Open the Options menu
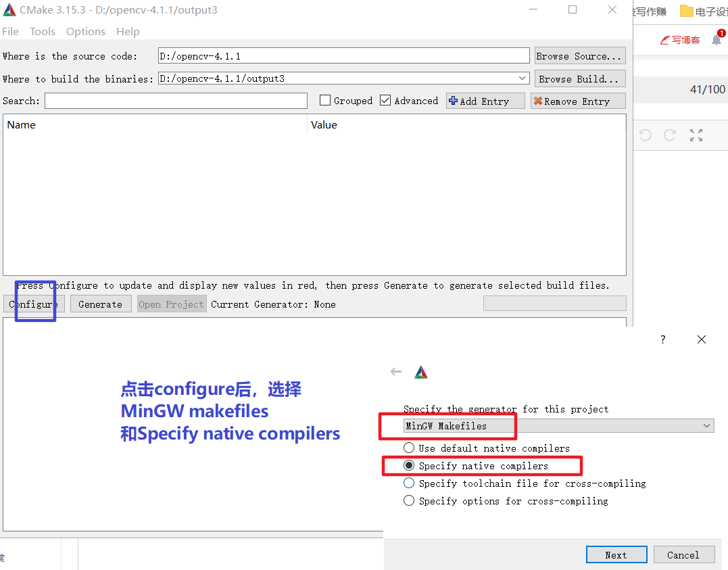This screenshot has height=570, width=728. point(85,31)
